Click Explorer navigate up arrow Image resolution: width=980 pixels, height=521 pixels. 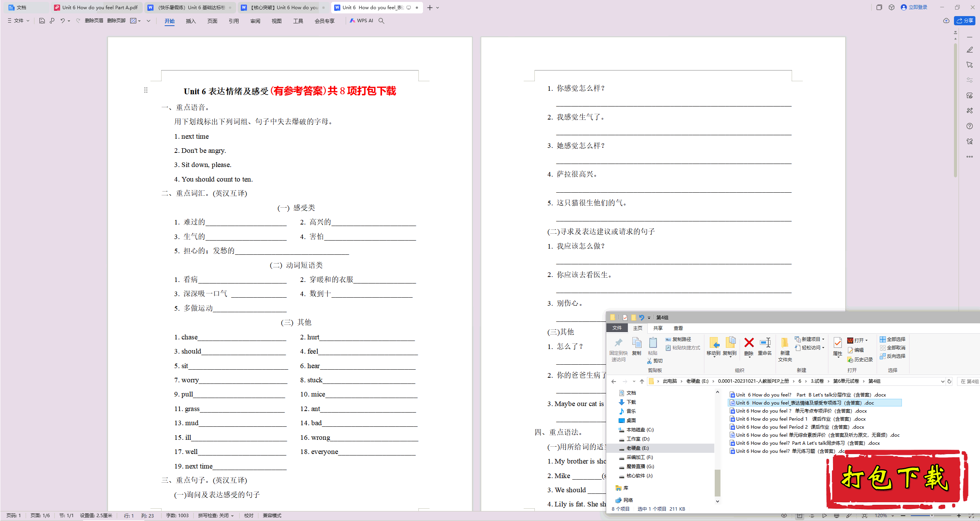(642, 381)
